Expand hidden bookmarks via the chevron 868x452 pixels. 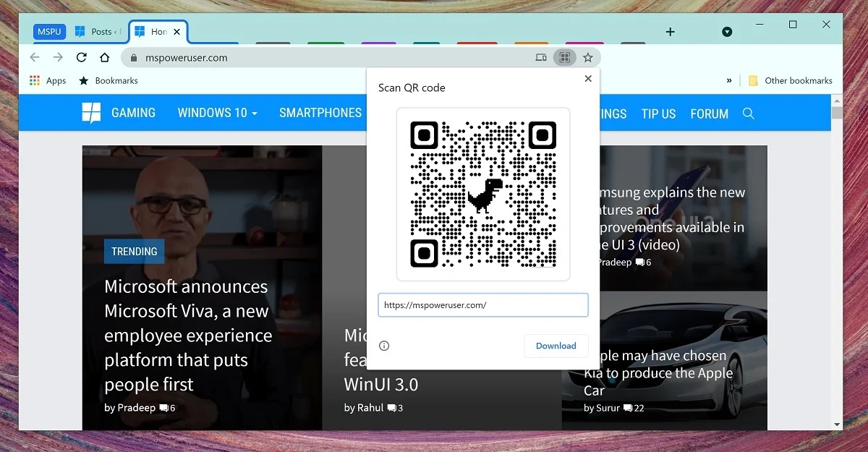click(729, 80)
